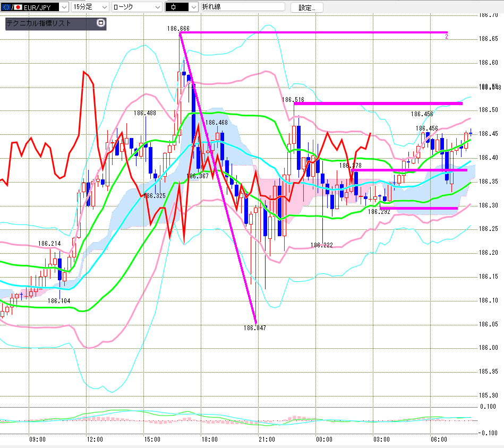504x448 pixels.
Task: Click the 12:00 time axis marker
Action: click(95, 440)
